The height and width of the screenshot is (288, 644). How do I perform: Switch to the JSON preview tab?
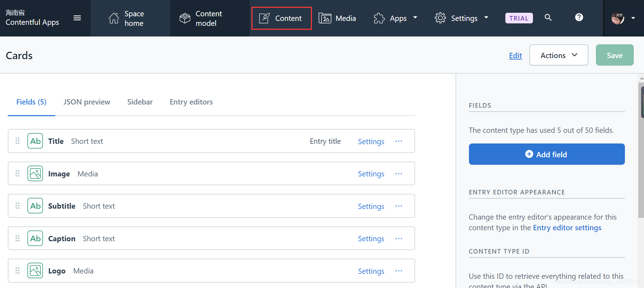(x=87, y=102)
